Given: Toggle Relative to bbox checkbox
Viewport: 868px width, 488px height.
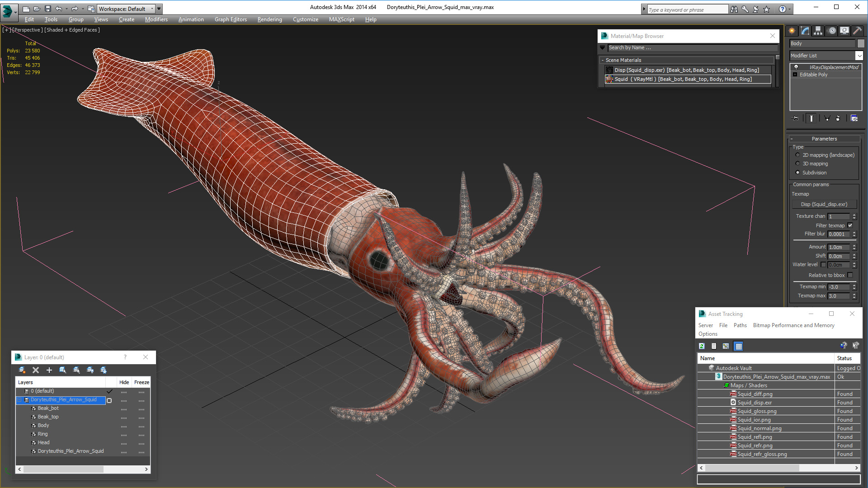Looking at the screenshot, I should tap(850, 275).
